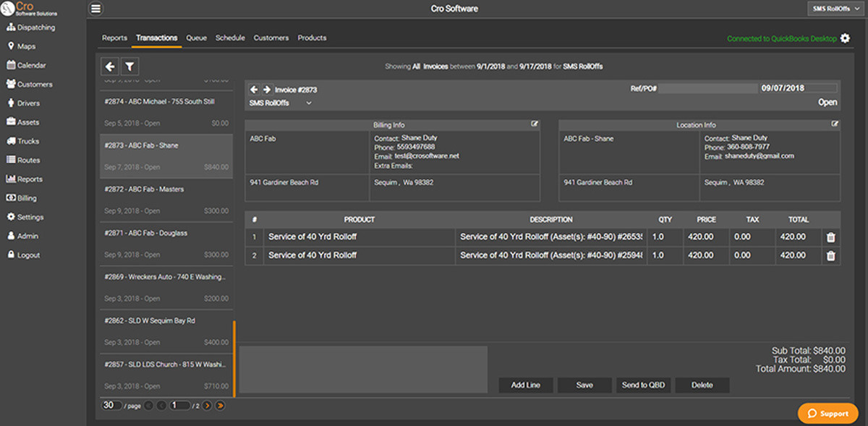Screen dimensions: 868x426
Task: Go to next invoice arrow
Action: [266, 90]
